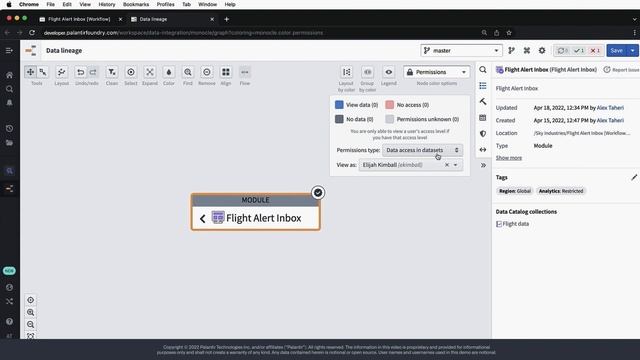Open Permissions node color dropdown
Image resolution: width=640 pixels, height=360 pixels.
point(436,72)
